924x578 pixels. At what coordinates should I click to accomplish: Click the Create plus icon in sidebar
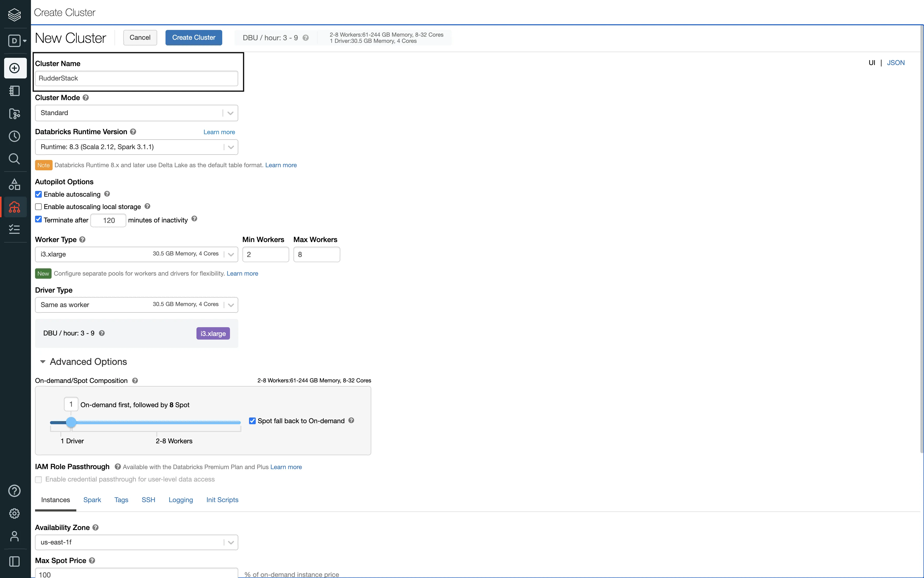tap(14, 68)
